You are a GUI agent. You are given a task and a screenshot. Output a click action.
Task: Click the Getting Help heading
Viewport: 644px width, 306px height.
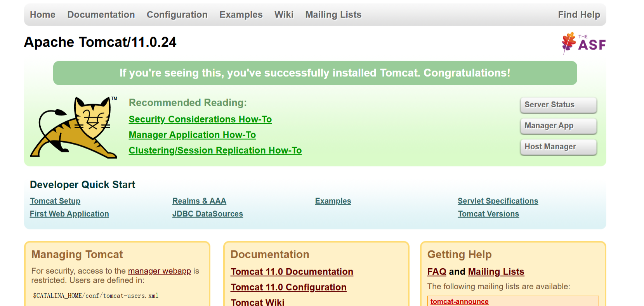460,254
